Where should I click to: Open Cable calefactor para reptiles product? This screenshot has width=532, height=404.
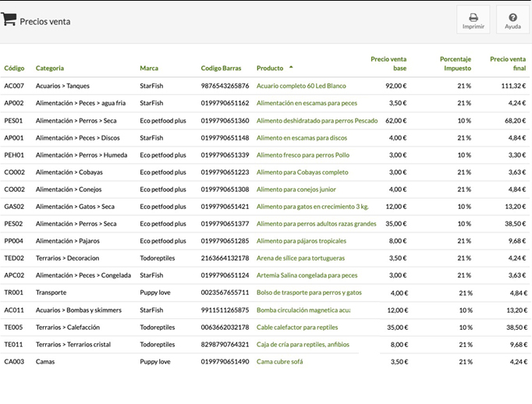pos(297,328)
